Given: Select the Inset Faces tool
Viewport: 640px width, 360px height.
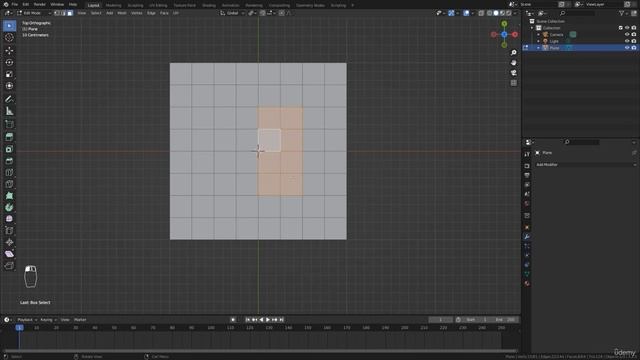Looking at the screenshot, I should (x=9, y=149).
